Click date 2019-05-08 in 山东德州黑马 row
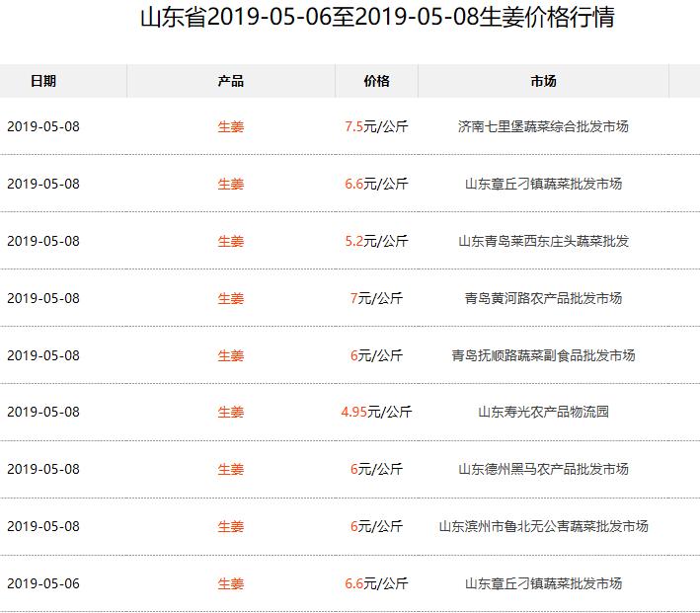 pyautogui.click(x=43, y=469)
